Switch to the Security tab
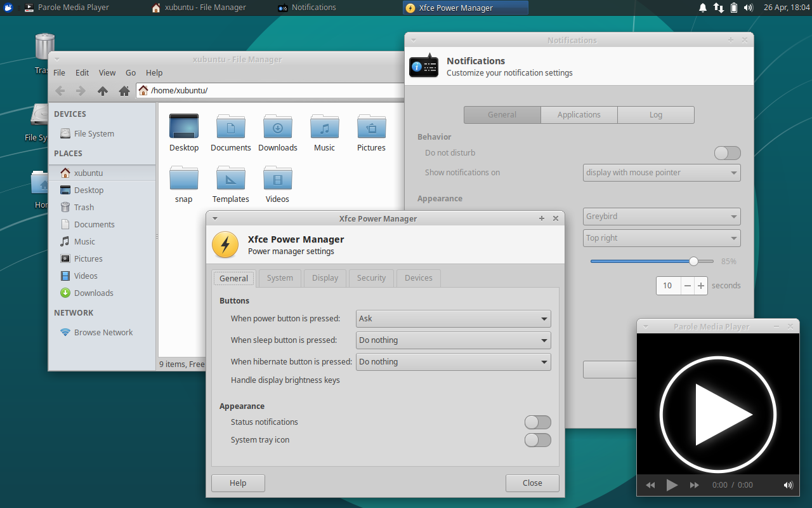 pyautogui.click(x=371, y=277)
